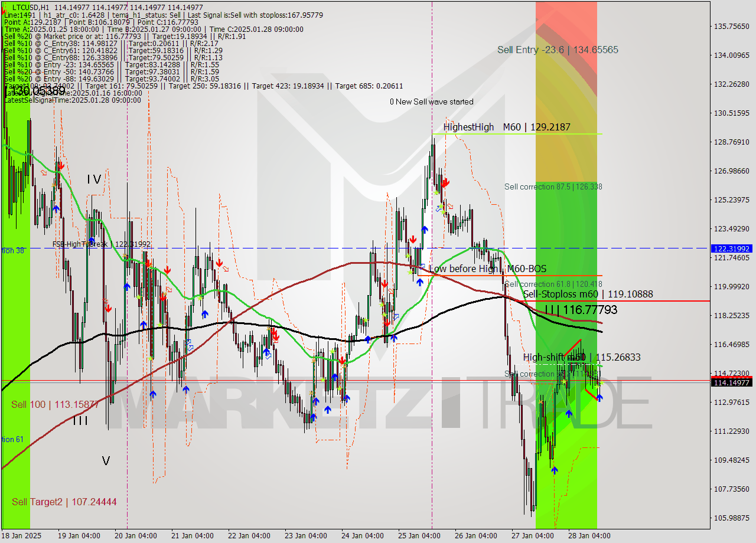The height and width of the screenshot is (543, 756).
Task: Click the '| | | 116.77793' level label
Action: (x=581, y=309)
